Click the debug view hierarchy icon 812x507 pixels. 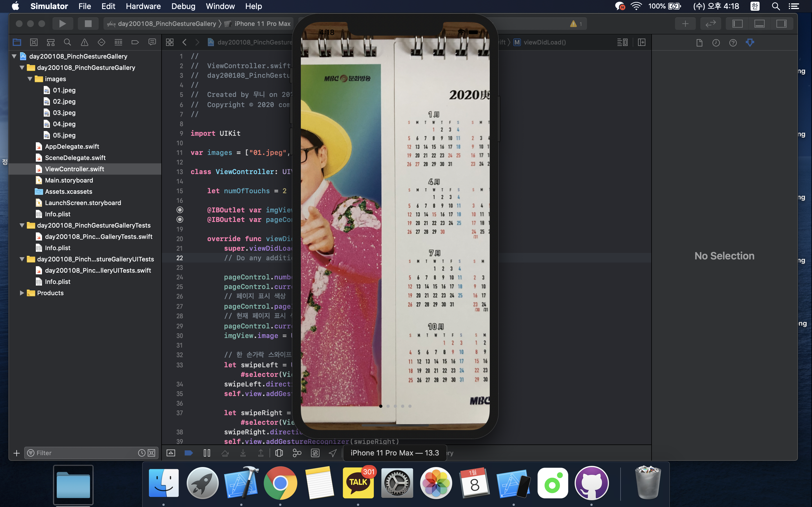pos(279,453)
